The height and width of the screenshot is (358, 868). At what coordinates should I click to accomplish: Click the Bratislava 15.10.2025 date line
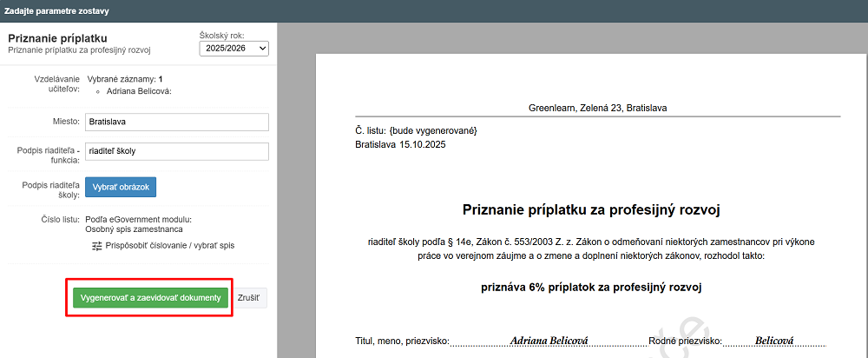click(399, 144)
